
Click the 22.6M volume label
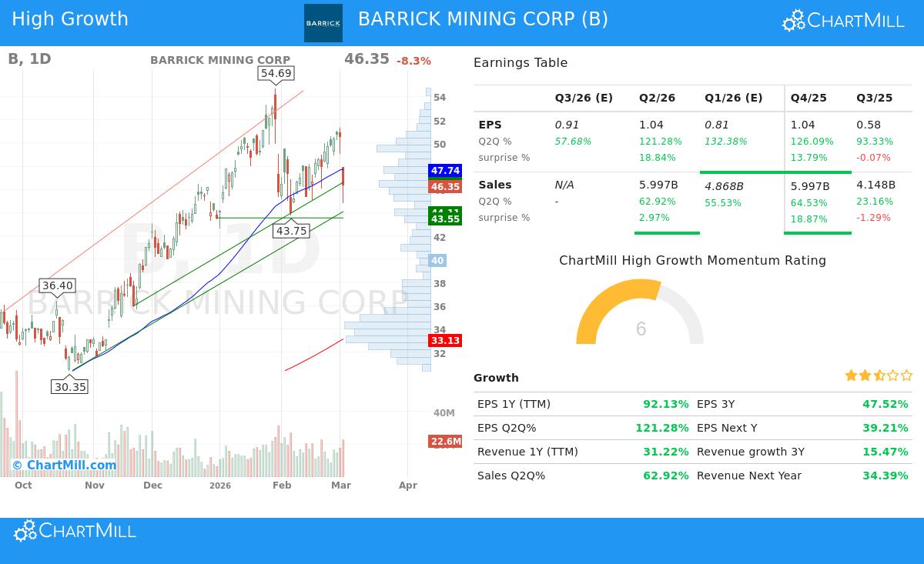(x=444, y=440)
